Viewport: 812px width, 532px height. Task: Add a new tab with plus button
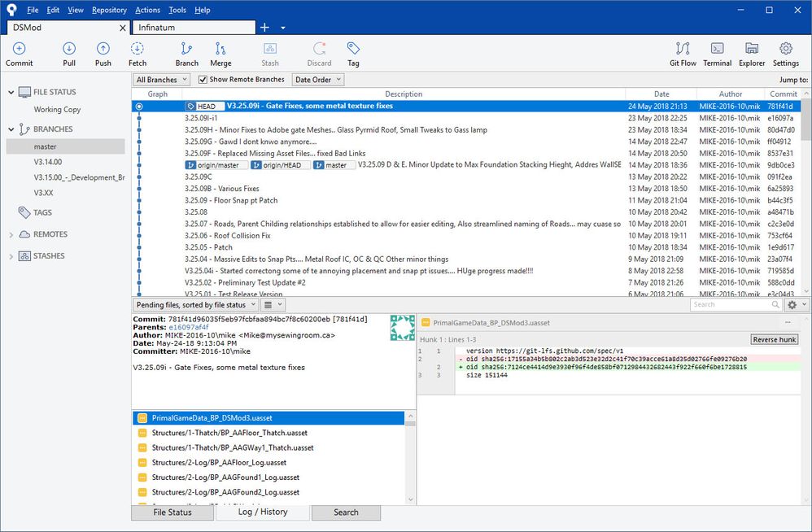point(264,28)
